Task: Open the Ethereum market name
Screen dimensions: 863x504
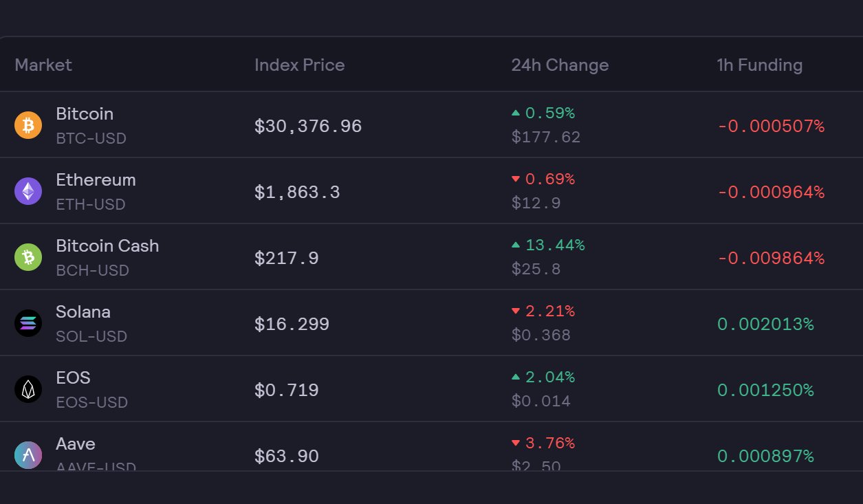Action: click(96, 179)
